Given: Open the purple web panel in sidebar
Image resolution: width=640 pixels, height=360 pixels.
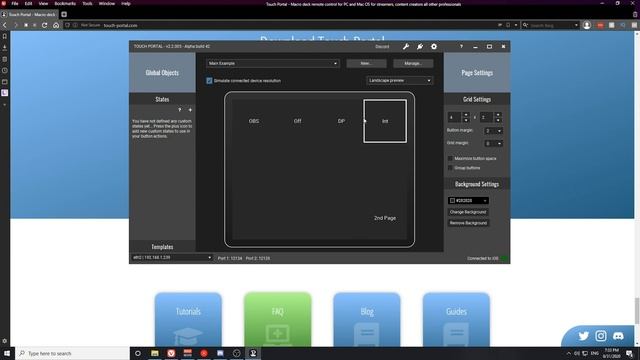Looking at the screenshot, I should 4,93.
